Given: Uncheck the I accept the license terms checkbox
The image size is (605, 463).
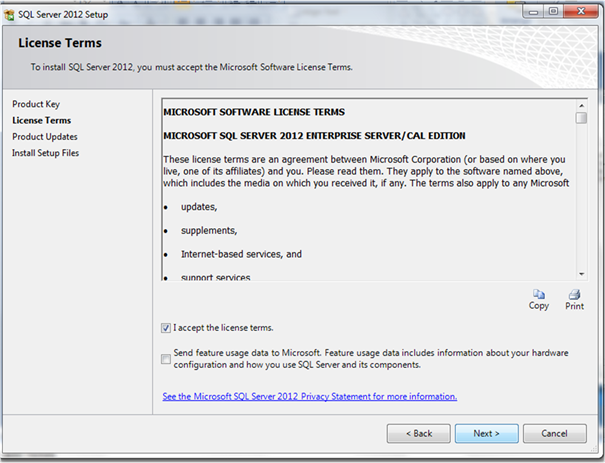Looking at the screenshot, I should click(166, 328).
